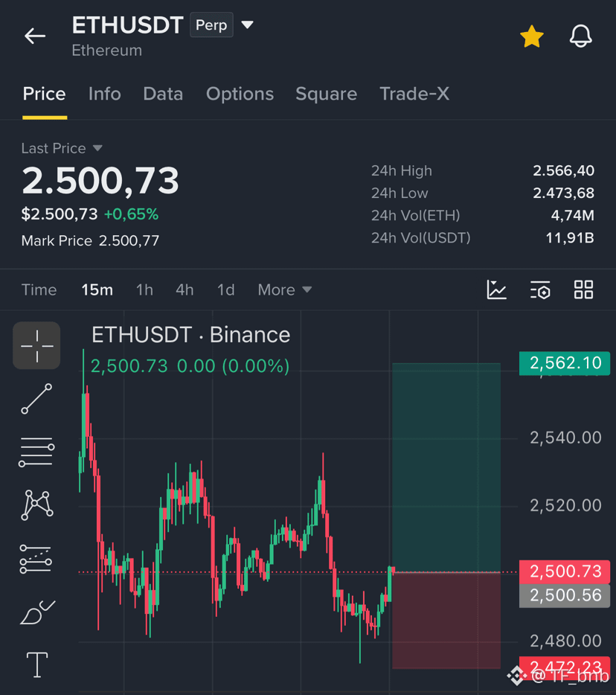The height and width of the screenshot is (695, 616).
Task: Click the 2,520.00 price axis label
Action: (x=565, y=505)
